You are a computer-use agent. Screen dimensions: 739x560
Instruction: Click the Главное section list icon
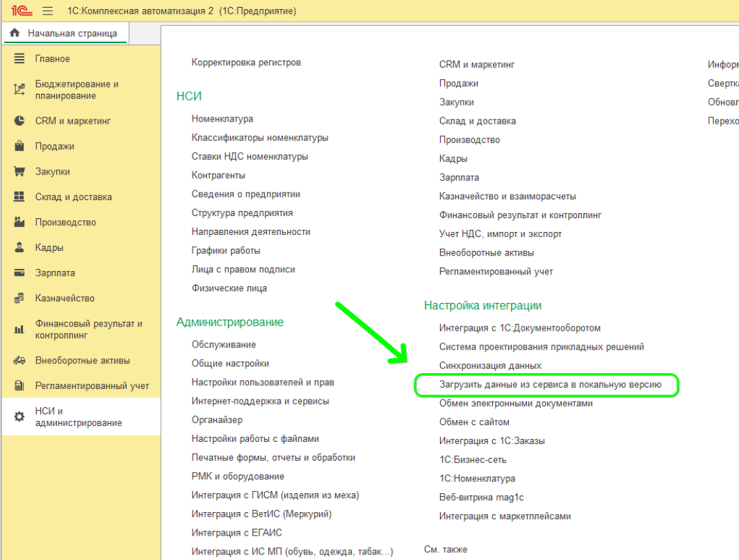(19, 58)
